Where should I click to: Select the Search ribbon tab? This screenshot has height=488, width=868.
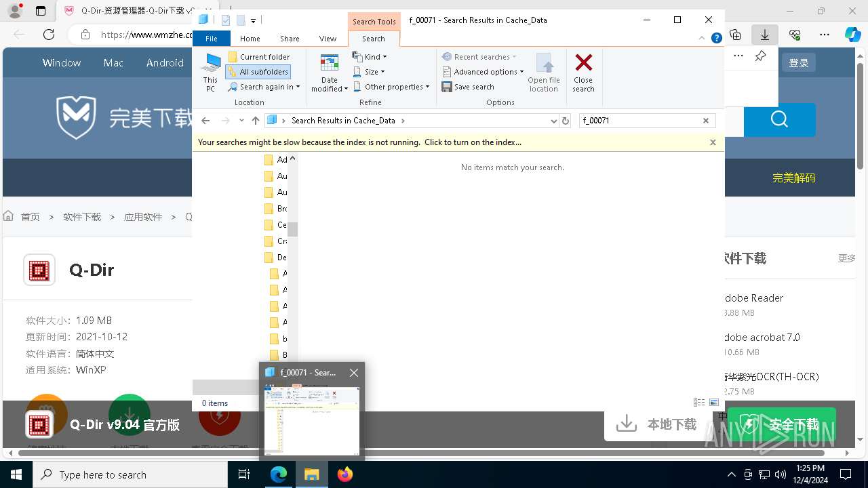point(373,39)
